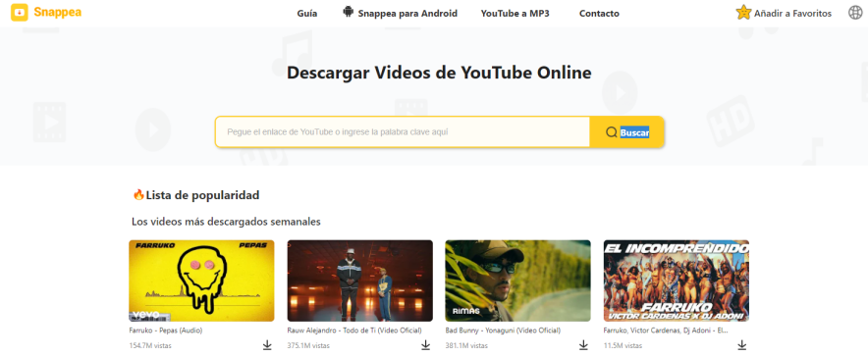Open the Contacto menu item
This screenshot has height=357, width=868.
[x=599, y=14]
